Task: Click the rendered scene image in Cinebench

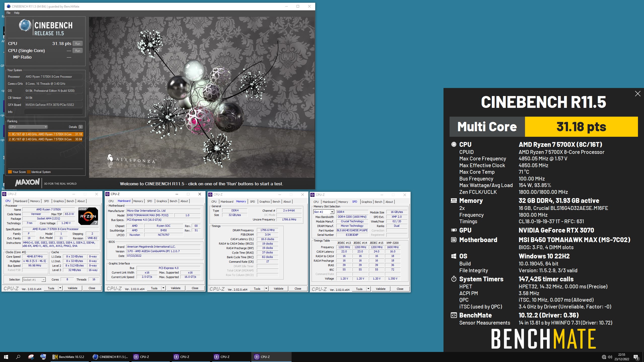Action: (202, 97)
